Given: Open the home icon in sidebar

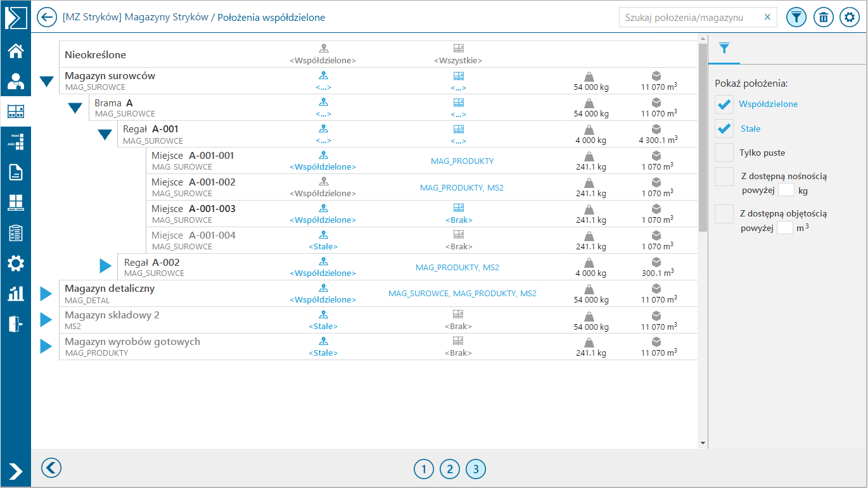Looking at the screenshot, I should 15,51.
